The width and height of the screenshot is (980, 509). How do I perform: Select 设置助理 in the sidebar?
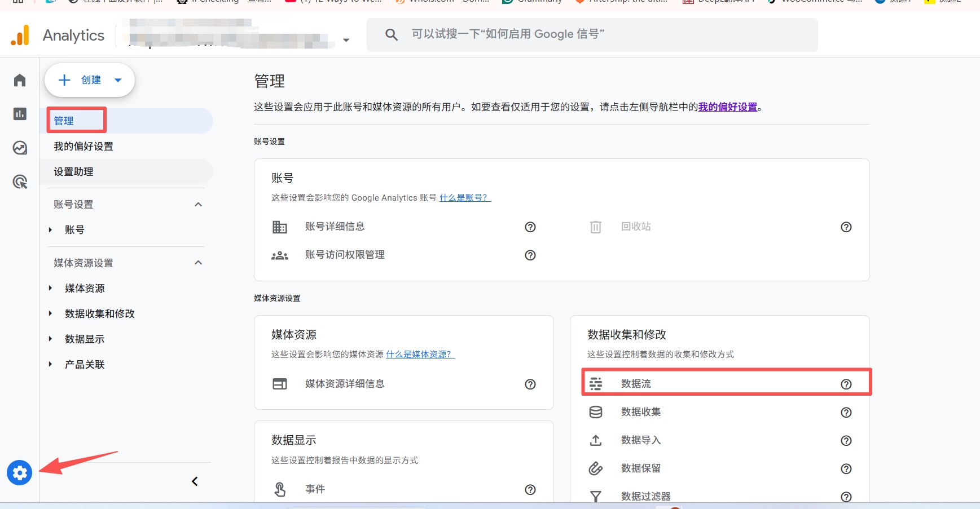(x=74, y=172)
